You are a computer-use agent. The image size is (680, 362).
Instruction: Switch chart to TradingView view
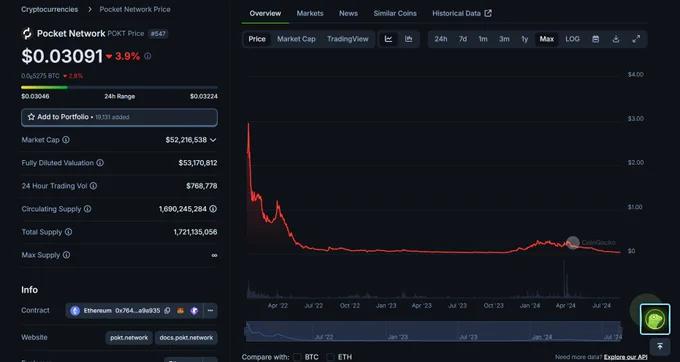(347, 39)
